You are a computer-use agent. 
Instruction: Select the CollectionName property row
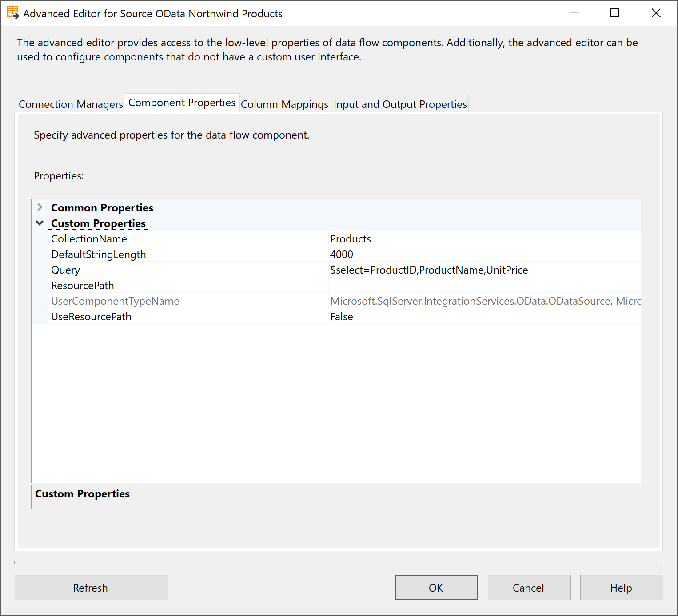89,239
